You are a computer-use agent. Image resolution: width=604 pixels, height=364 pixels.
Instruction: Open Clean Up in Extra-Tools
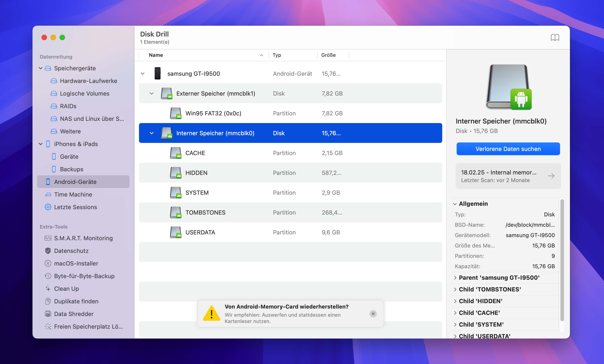point(83,288)
